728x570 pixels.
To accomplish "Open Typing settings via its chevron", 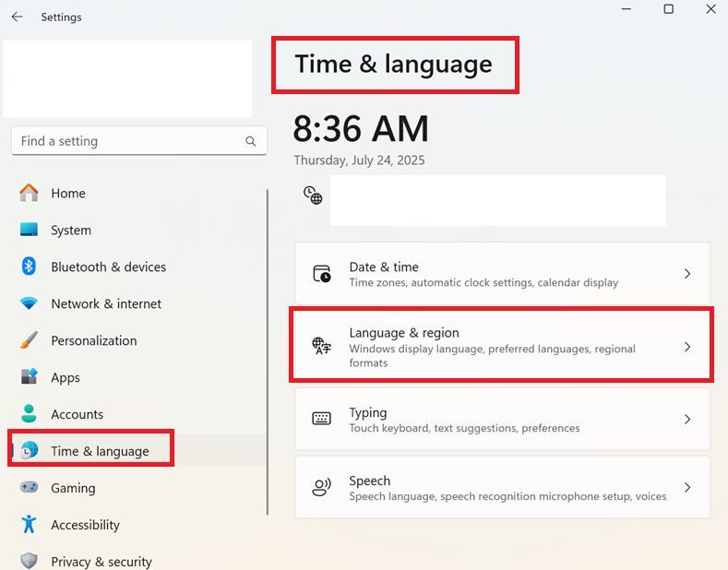I will [687, 419].
